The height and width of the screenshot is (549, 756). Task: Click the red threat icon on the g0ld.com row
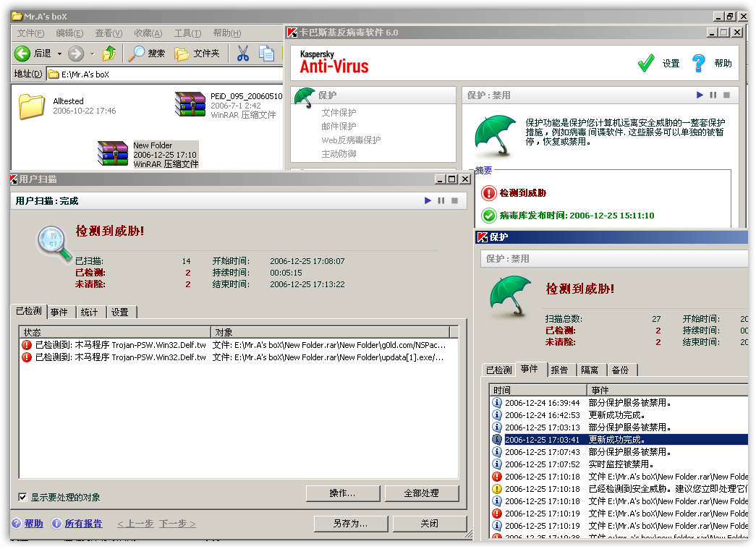click(x=27, y=345)
